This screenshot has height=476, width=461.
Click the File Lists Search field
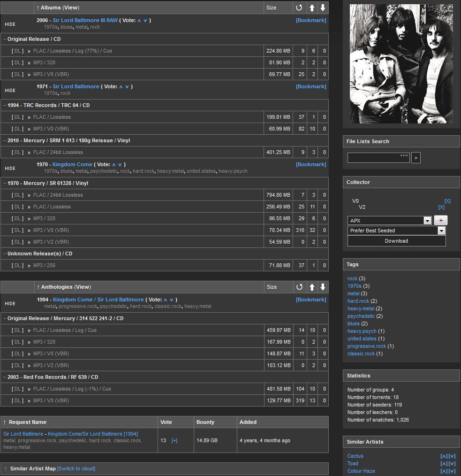pos(378,158)
